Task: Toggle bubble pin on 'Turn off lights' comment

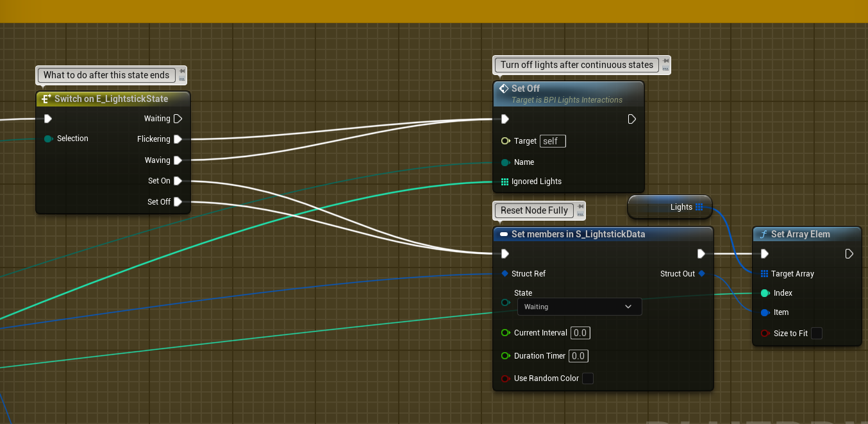Action: (x=665, y=61)
